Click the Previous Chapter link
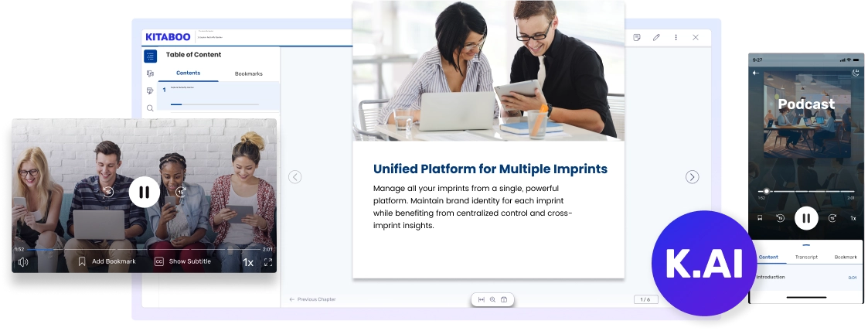The width and height of the screenshot is (868, 331). pos(312,299)
